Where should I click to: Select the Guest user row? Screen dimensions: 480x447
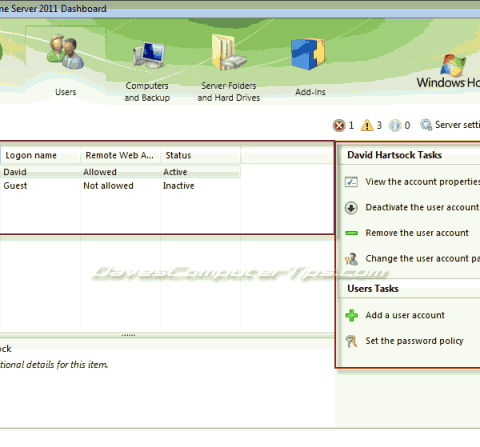(120, 186)
